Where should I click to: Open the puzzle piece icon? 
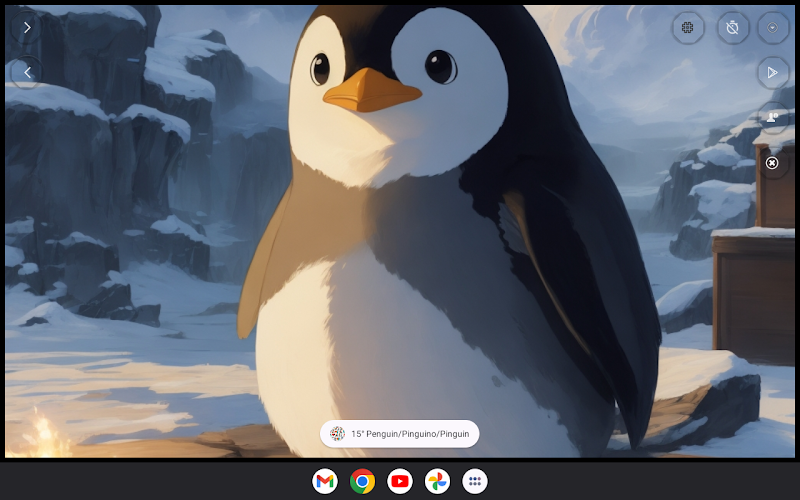coord(688,28)
